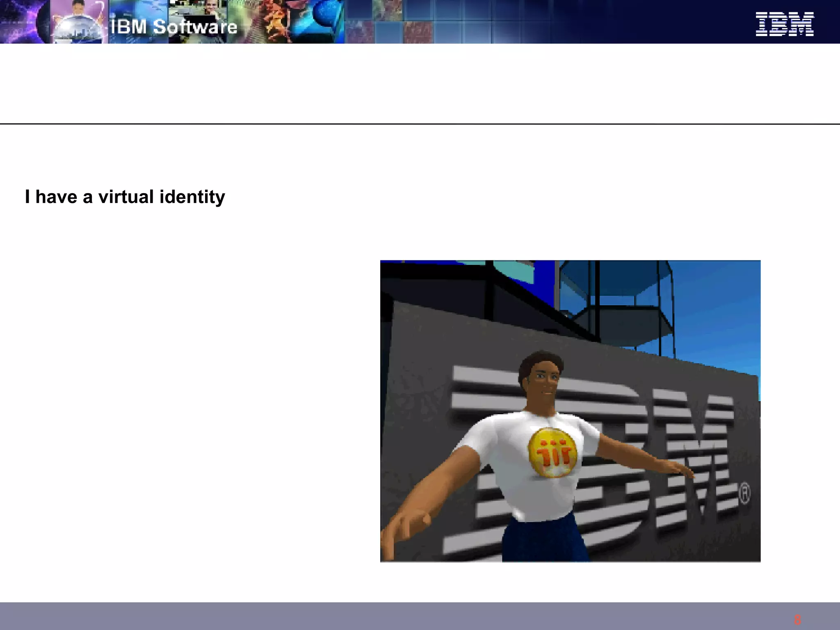Click the avatar's face
The width and height of the screenshot is (840, 630).
click(x=544, y=381)
